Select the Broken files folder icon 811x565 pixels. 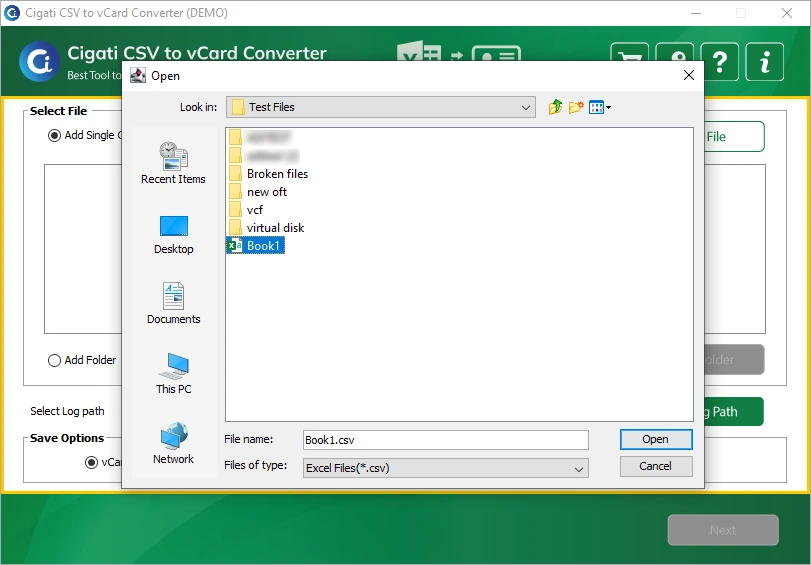pyautogui.click(x=235, y=174)
